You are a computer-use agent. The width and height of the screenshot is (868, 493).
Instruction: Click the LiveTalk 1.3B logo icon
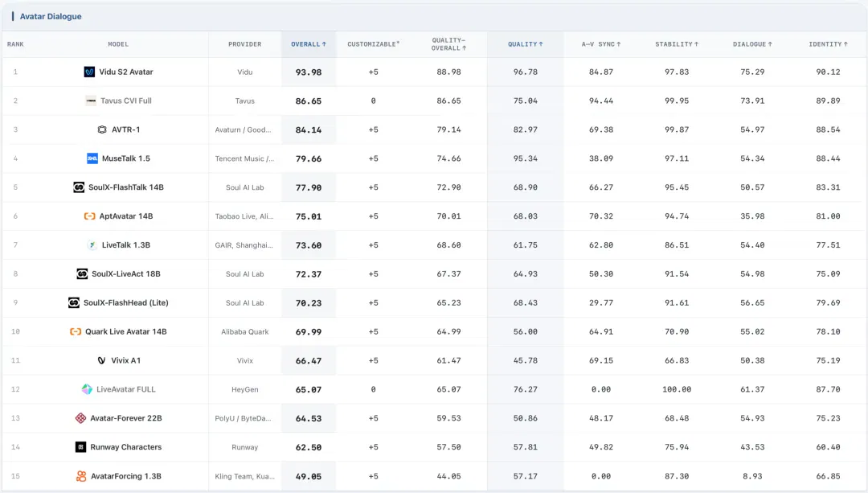click(x=92, y=244)
